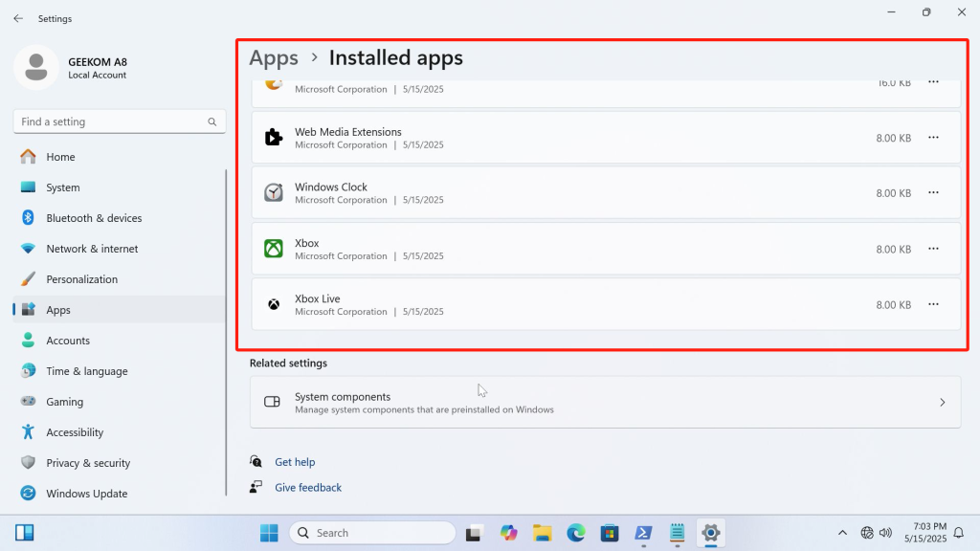Open the Give feedback link
Image resolution: width=980 pixels, height=551 pixels.
point(308,487)
